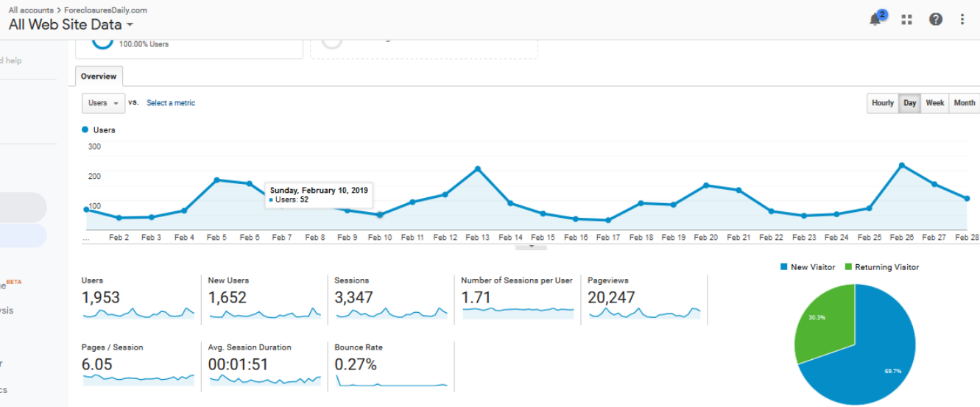Click the Feb 13 peak data point

tap(478, 169)
